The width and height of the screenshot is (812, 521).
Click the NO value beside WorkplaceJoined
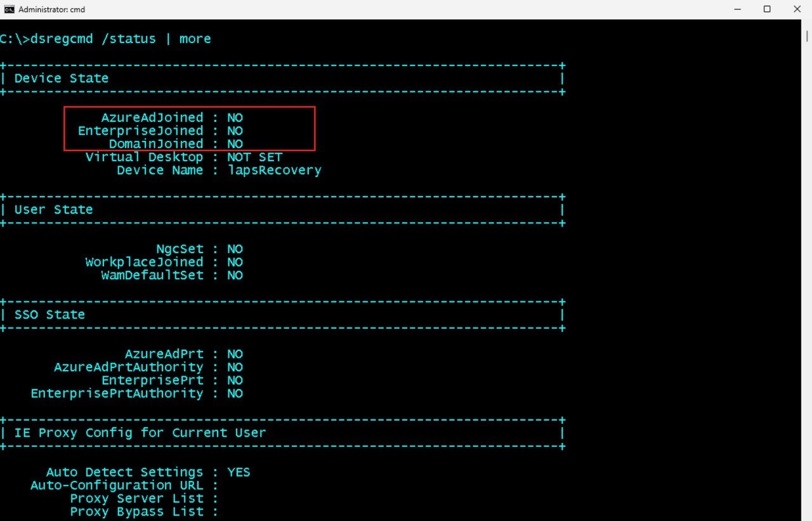[x=235, y=262]
